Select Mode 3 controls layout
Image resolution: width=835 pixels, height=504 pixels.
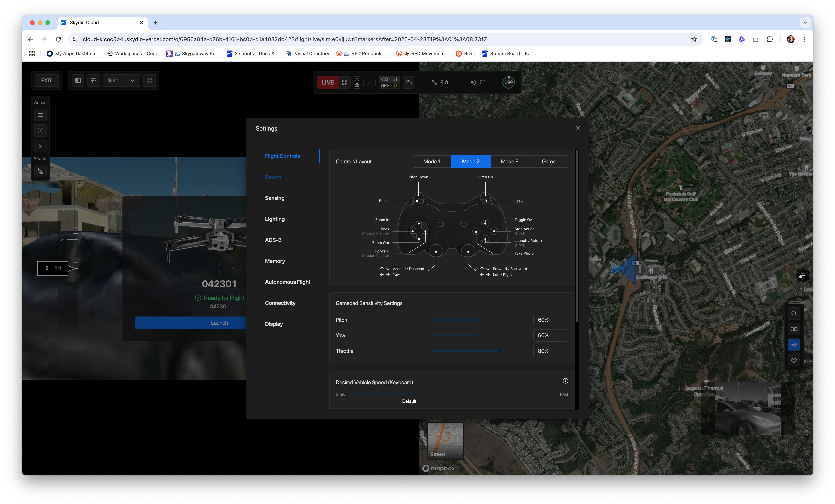point(509,162)
